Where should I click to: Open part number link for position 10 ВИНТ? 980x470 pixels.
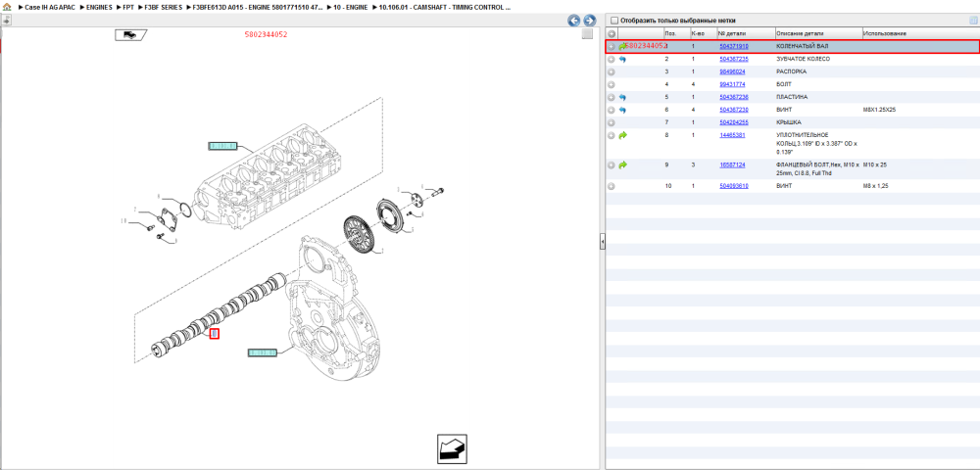[734, 186]
